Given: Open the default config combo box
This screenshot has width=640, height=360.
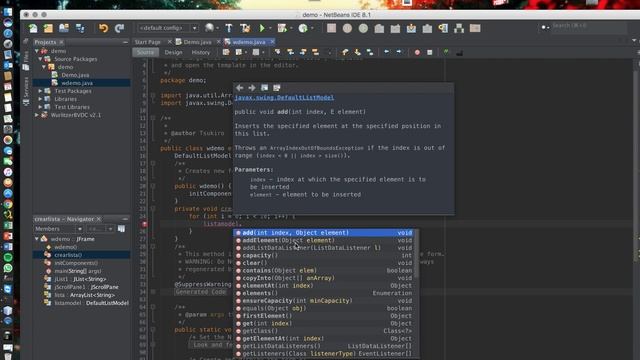Looking at the screenshot, I should (168, 28).
